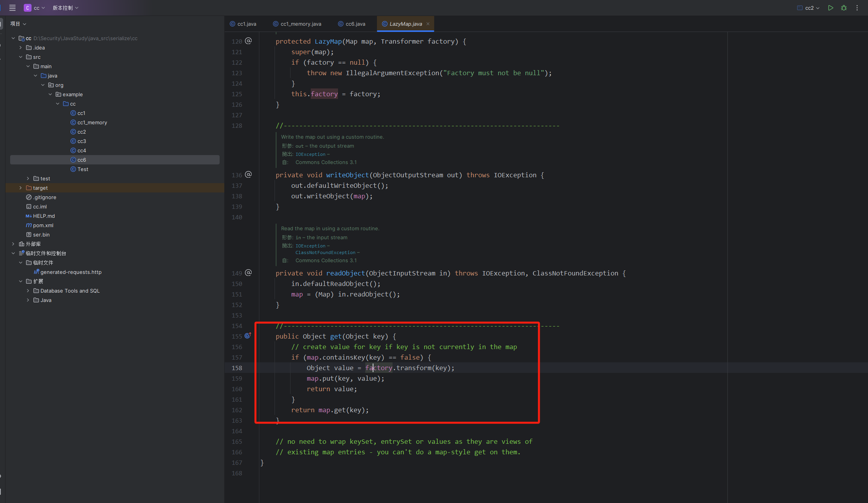868x503 pixels.
Task: Click the @ gutter icon at line 120
Action: (248, 41)
